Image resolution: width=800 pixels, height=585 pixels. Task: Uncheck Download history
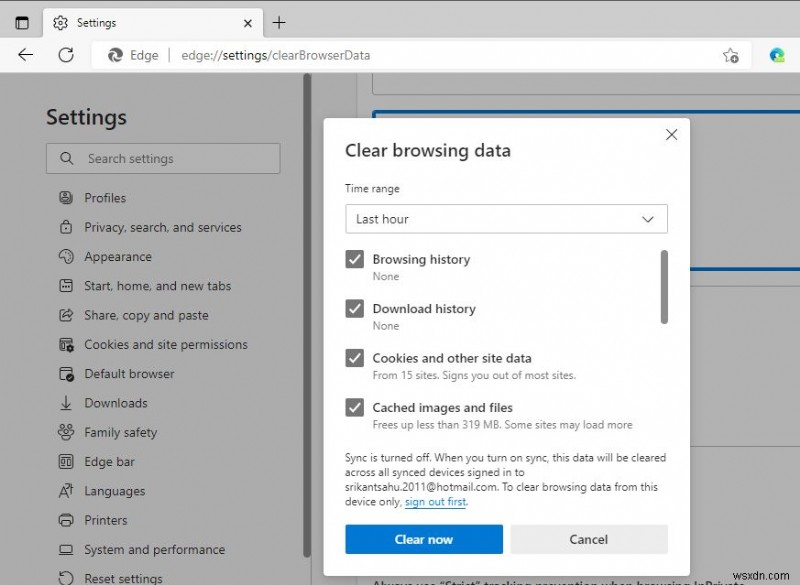pos(355,309)
